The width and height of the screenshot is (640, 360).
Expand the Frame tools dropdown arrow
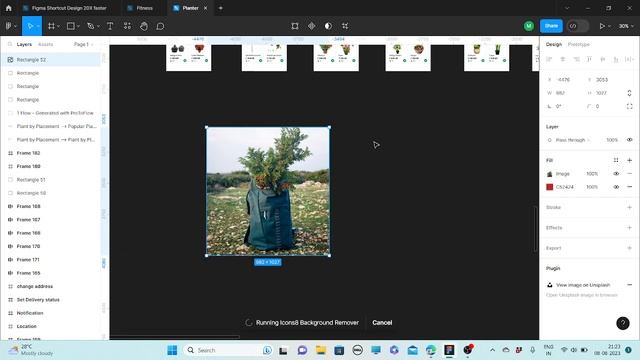pos(58,26)
